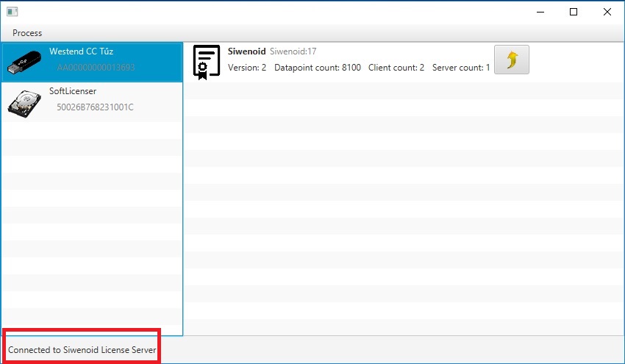Click the Version: 2 label
The width and height of the screenshot is (625, 364).
coord(247,68)
